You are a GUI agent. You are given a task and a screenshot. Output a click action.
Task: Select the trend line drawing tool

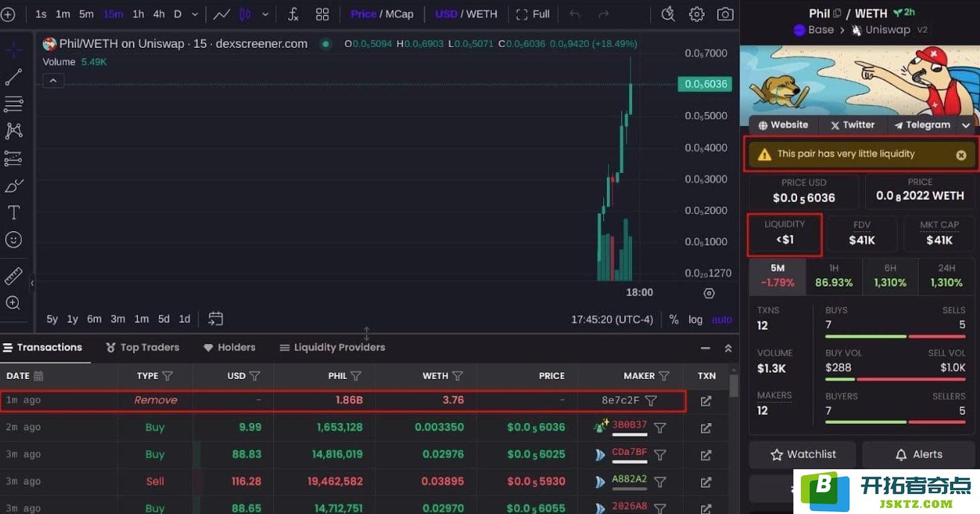(13, 77)
